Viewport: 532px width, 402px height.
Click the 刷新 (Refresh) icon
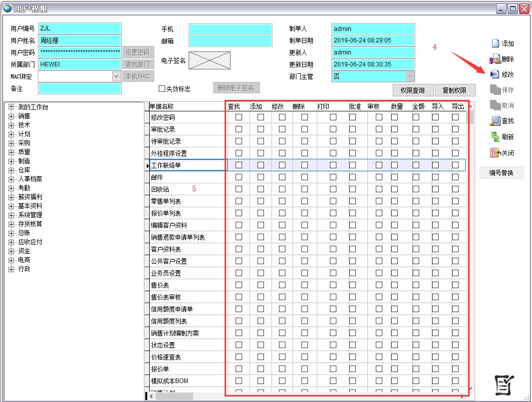495,137
